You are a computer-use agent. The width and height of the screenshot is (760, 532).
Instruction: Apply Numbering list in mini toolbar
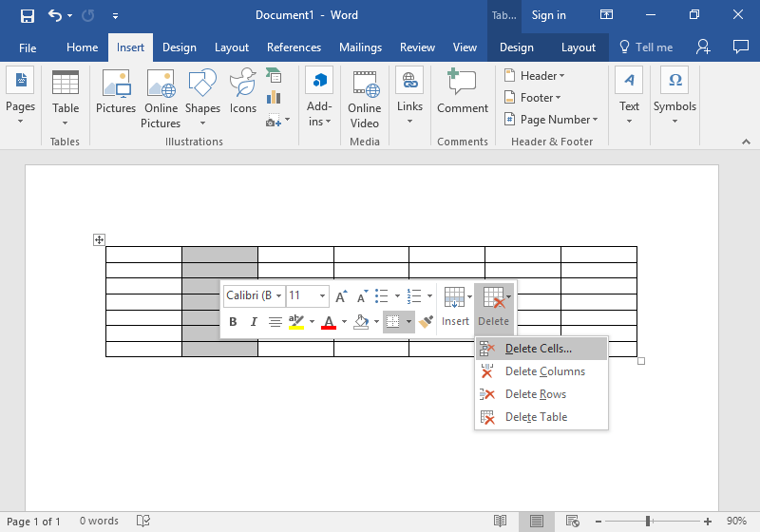tap(414, 295)
